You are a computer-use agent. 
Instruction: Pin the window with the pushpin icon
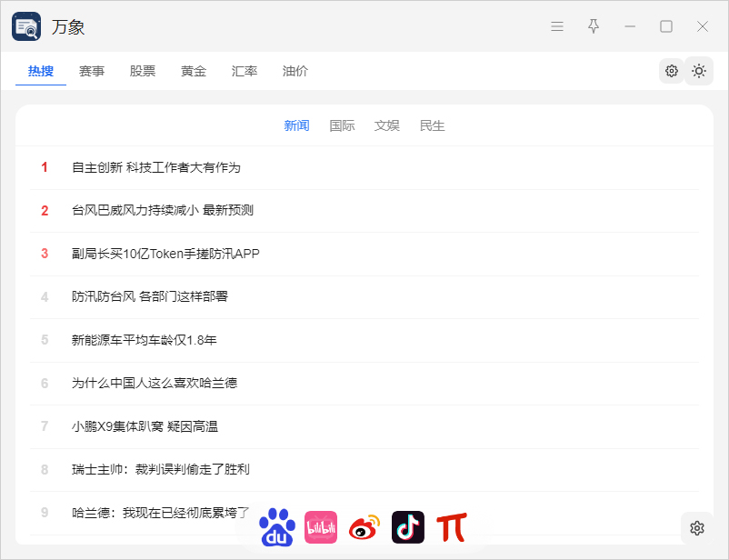click(594, 26)
